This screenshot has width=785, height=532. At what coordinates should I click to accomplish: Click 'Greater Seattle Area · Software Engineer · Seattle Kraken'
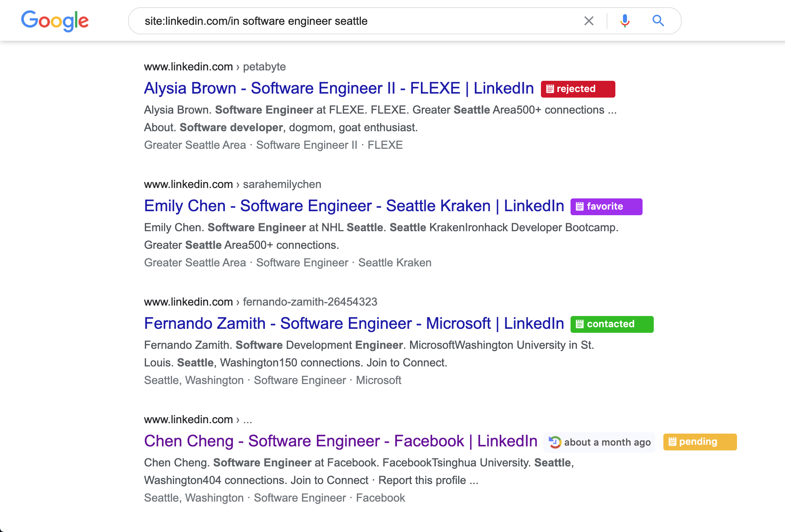(288, 262)
